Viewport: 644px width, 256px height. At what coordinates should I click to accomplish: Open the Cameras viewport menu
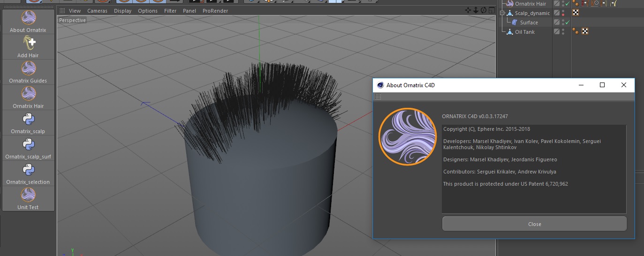97,11
